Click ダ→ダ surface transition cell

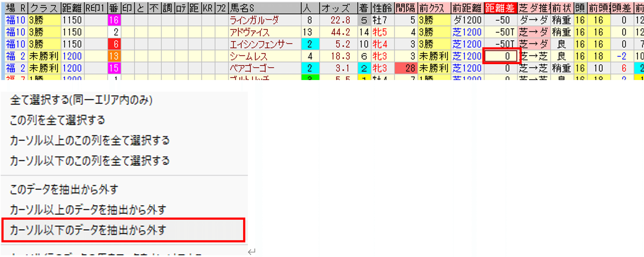[x=534, y=20]
